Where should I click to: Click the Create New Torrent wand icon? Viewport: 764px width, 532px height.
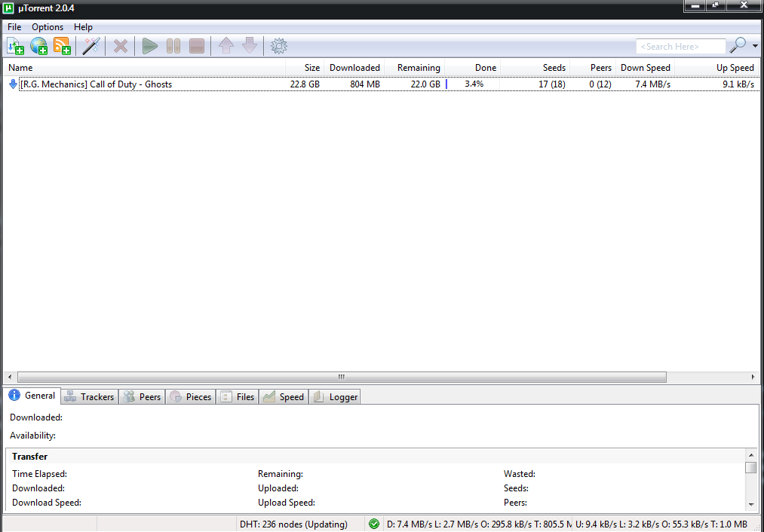[91, 46]
